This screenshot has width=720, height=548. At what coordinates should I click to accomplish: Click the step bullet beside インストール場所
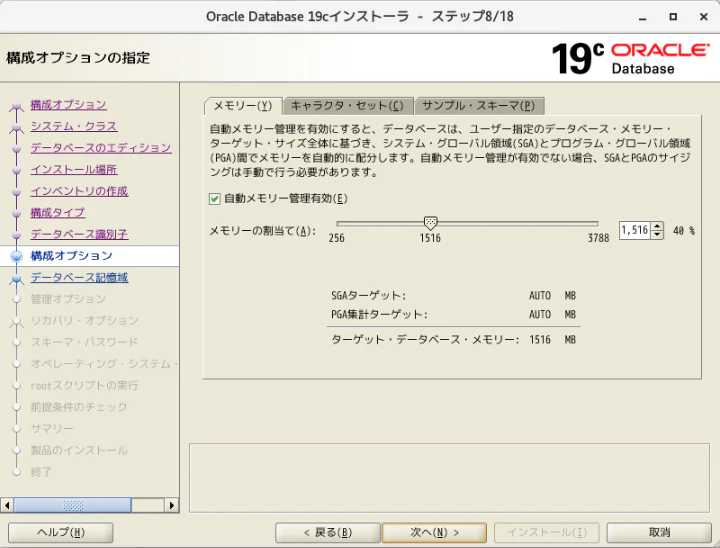[x=17, y=170]
